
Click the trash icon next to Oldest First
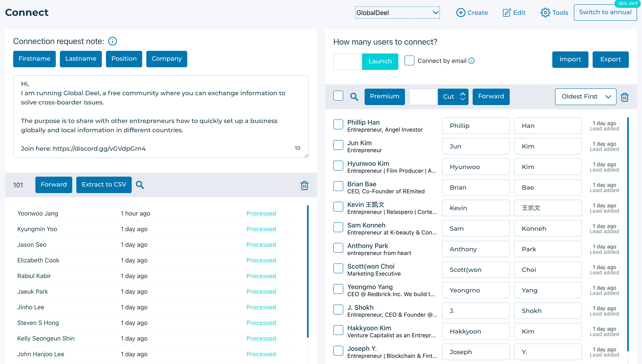[625, 97]
